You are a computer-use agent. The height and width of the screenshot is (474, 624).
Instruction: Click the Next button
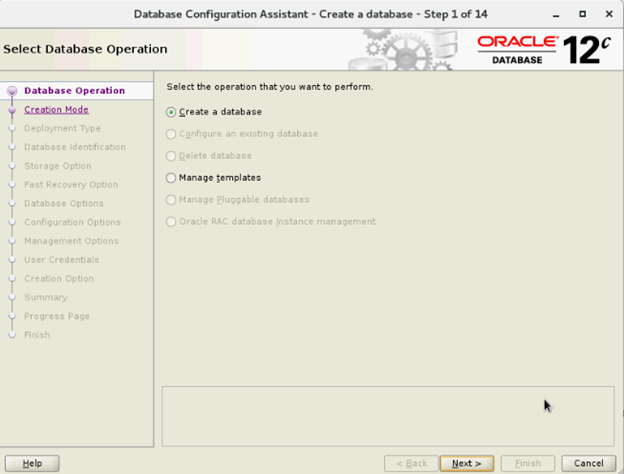point(467,463)
